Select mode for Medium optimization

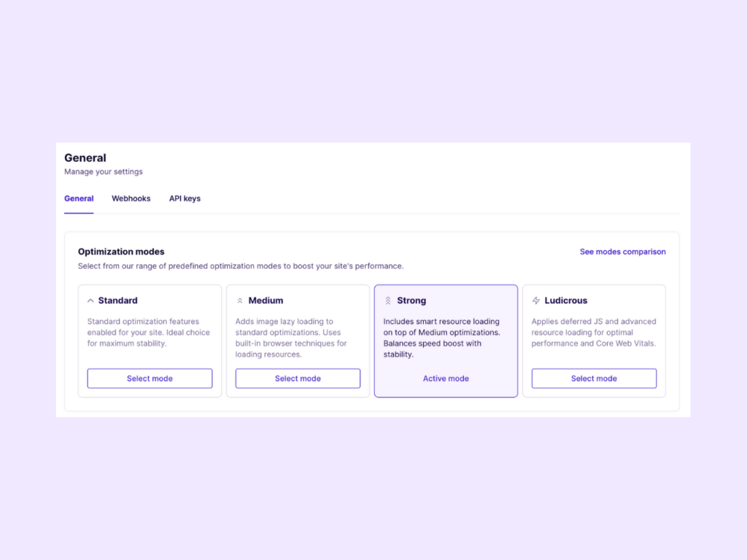[x=298, y=378]
